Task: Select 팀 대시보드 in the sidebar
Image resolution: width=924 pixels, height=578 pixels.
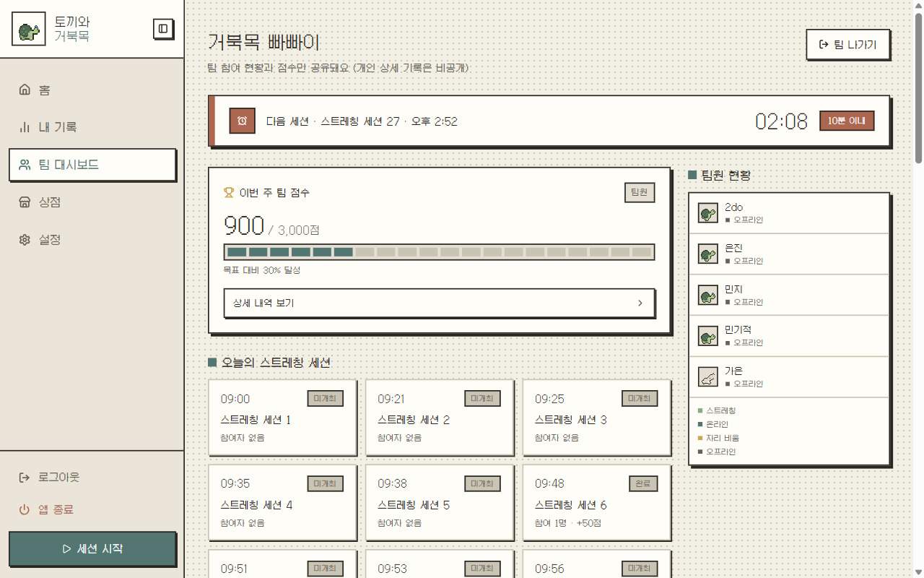Action: [x=92, y=165]
